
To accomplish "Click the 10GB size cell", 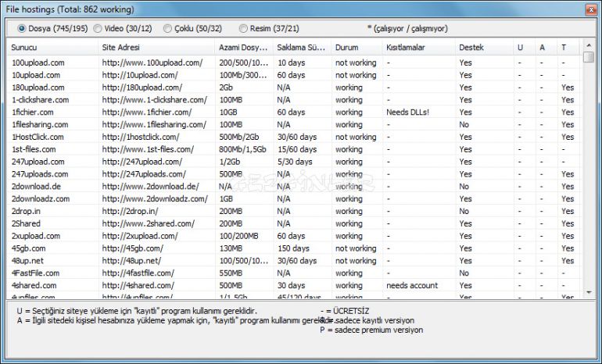I will [228, 112].
